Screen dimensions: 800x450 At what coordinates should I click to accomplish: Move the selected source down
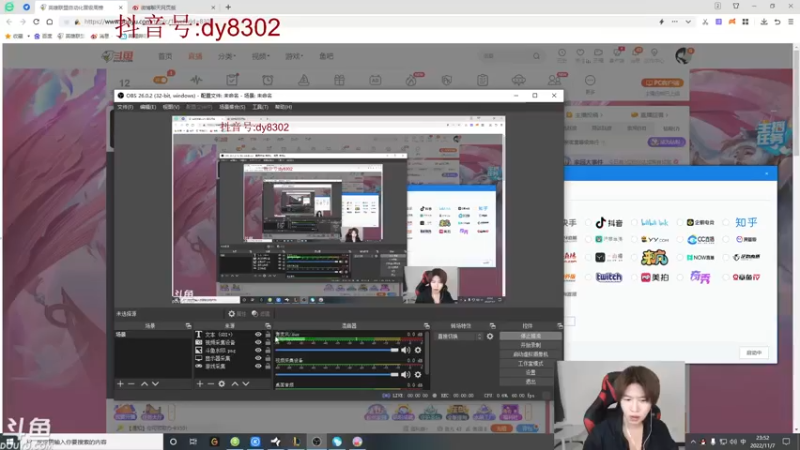coord(245,384)
